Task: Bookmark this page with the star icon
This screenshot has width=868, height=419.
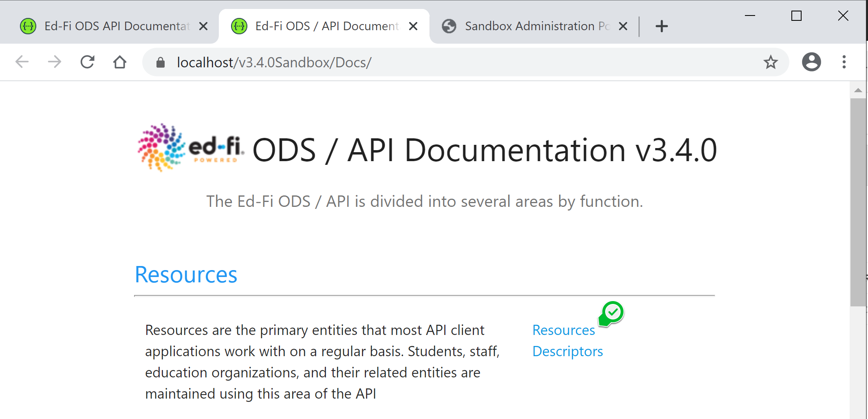Action: point(771,62)
